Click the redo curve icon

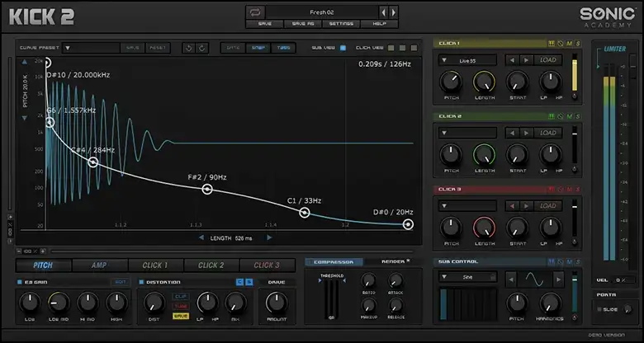tap(202, 48)
